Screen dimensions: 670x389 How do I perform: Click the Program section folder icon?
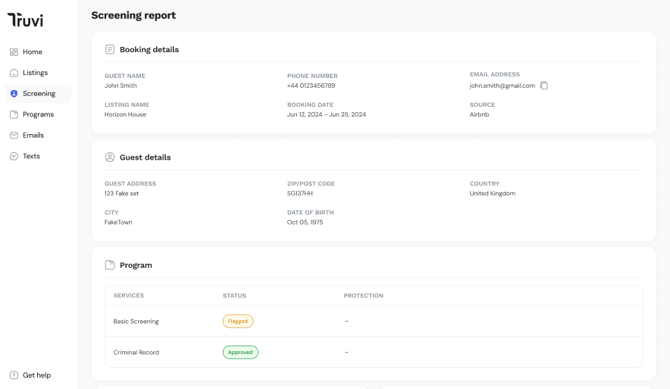110,265
